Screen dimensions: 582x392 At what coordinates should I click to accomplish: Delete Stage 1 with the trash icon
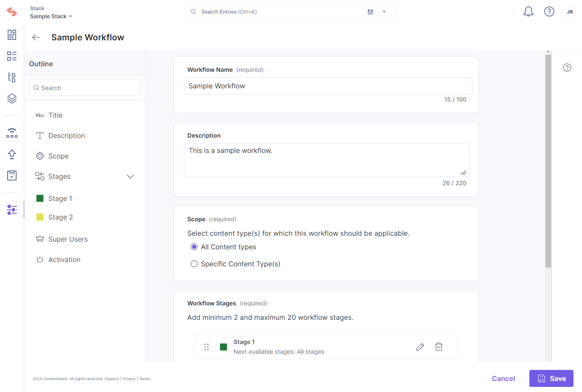pos(439,347)
